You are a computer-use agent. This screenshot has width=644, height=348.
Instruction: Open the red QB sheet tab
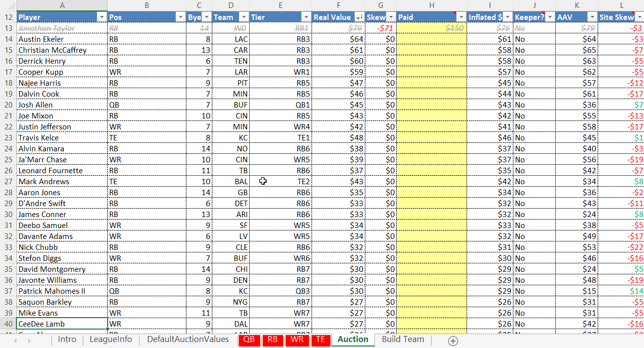point(250,340)
